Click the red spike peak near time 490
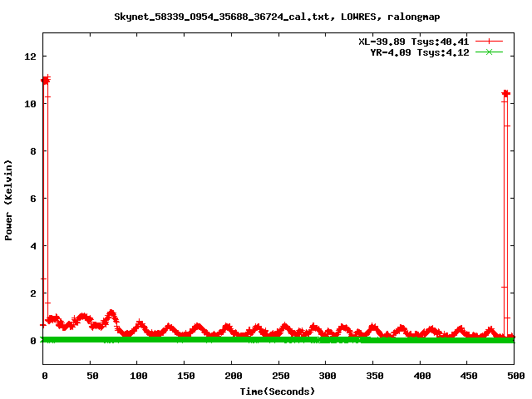 point(506,93)
